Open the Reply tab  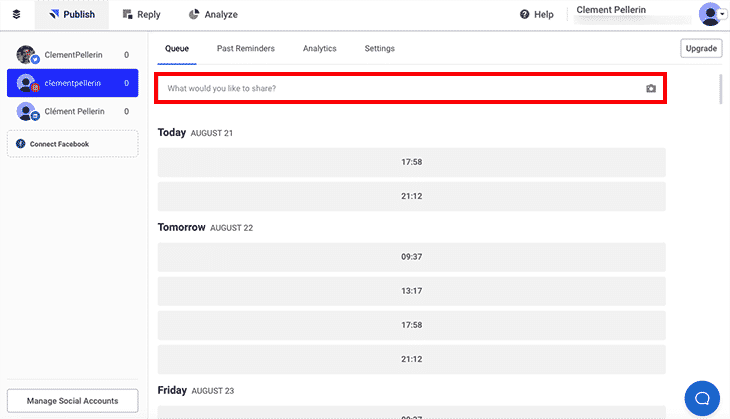coord(140,15)
